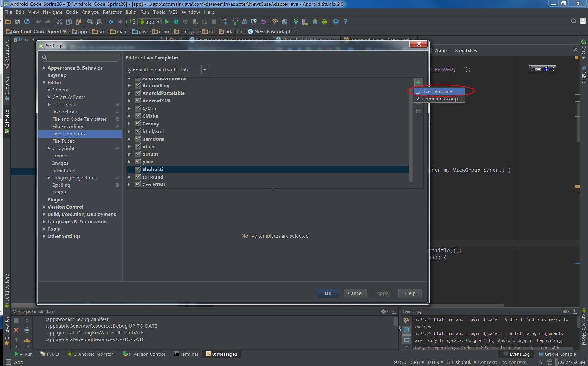588x366 pixels.
Task: Click the NewsBaseAdapter breadcrumb
Action: coord(271,31)
